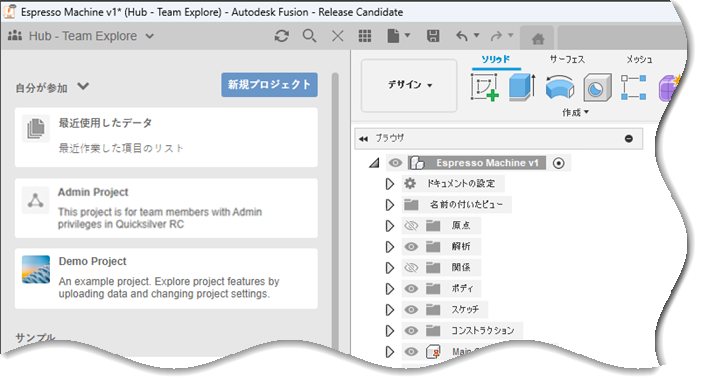Select the Extrude tool
The height and width of the screenshot is (384, 711).
coord(522,87)
